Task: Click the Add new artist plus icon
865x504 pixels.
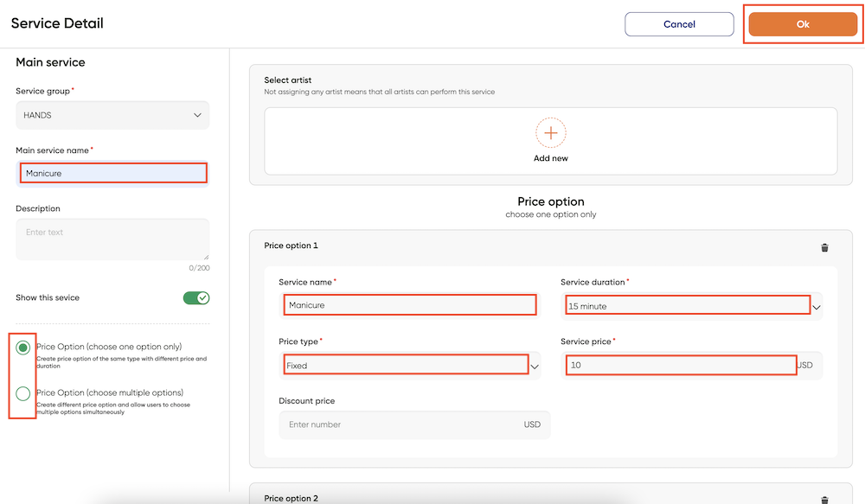Action: pos(550,133)
